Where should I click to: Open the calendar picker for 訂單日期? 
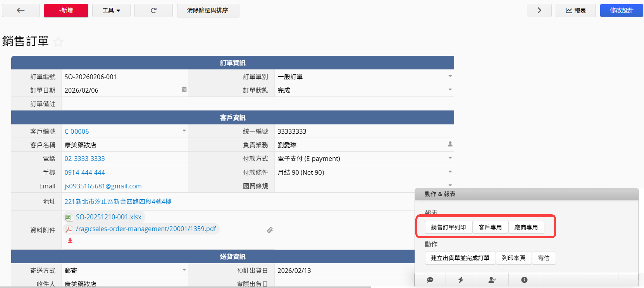click(184, 90)
